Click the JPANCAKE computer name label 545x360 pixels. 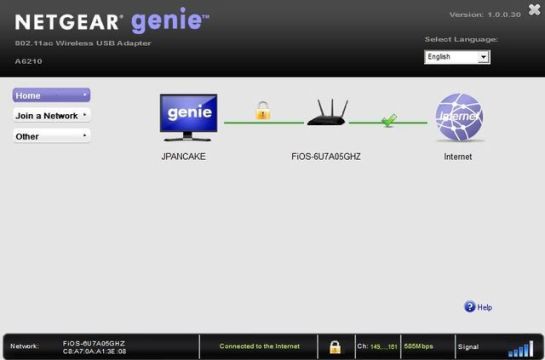click(x=184, y=156)
